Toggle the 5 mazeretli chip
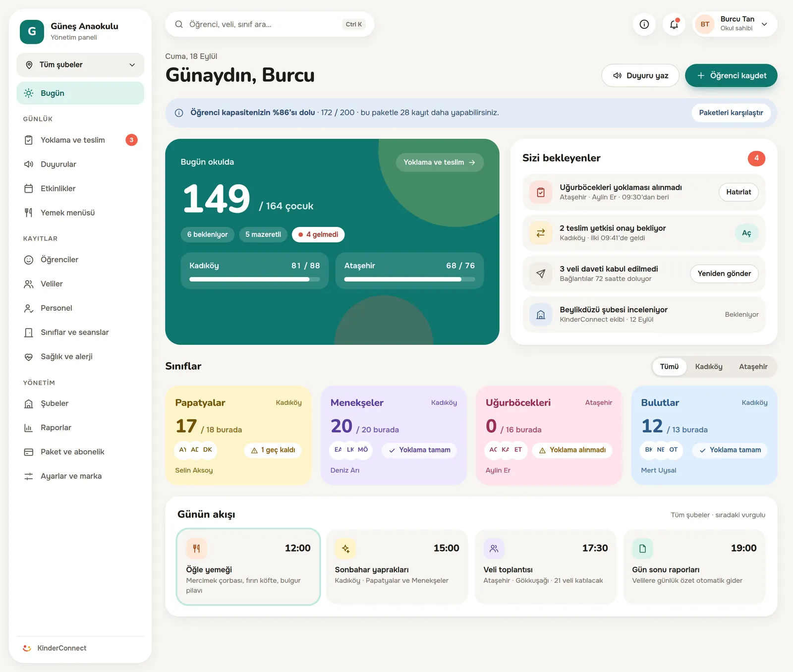 pyautogui.click(x=263, y=234)
